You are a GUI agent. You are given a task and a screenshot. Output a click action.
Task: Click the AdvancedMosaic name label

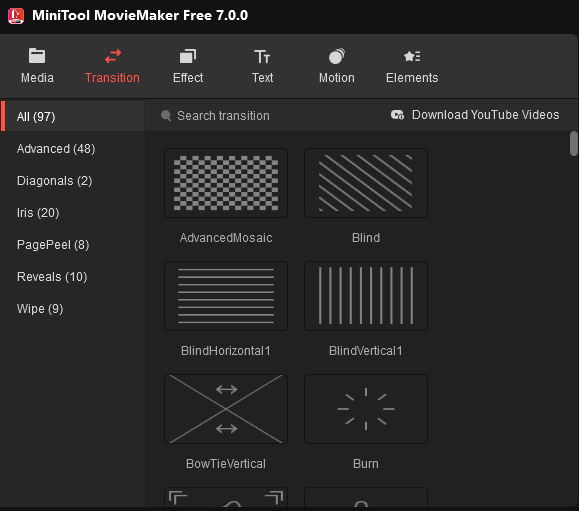226,238
